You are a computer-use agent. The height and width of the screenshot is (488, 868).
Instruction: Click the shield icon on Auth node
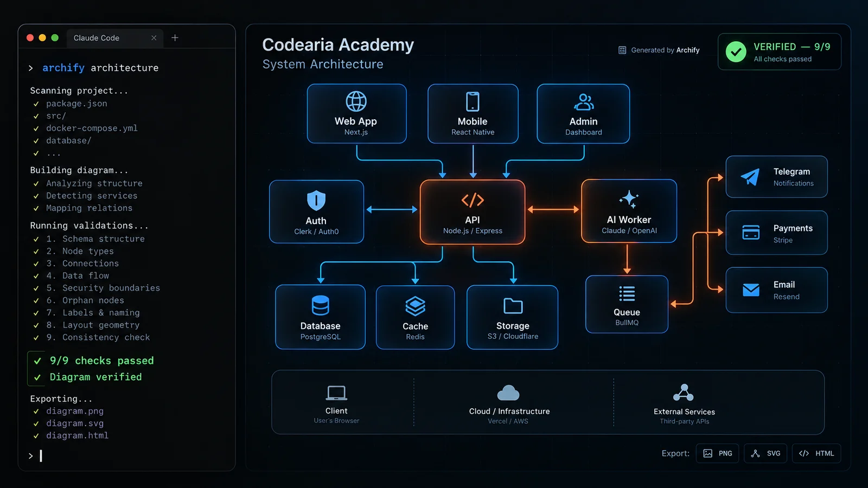[x=316, y=201]
